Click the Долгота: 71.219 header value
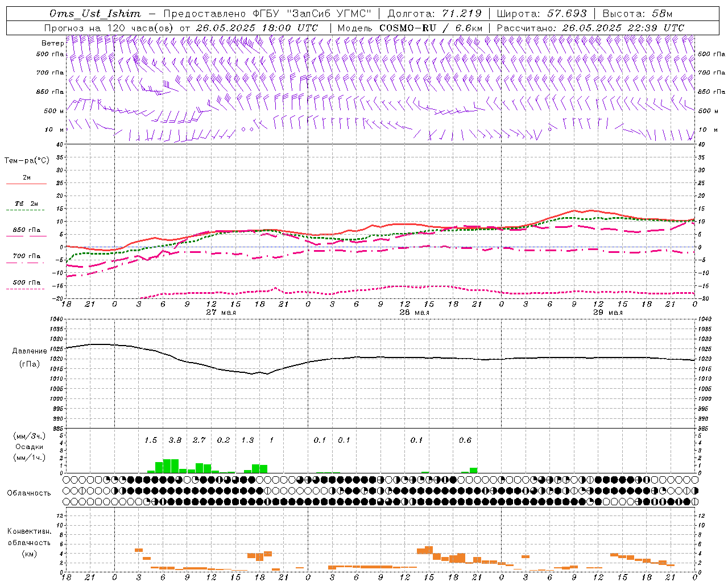This screenshot has width=728, height=582. [x=435, y=14]
